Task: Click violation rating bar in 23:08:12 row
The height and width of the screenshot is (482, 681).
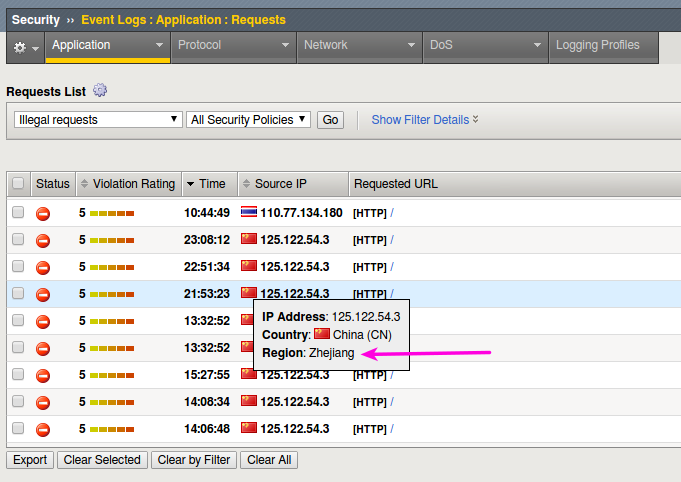Action: 112,240
